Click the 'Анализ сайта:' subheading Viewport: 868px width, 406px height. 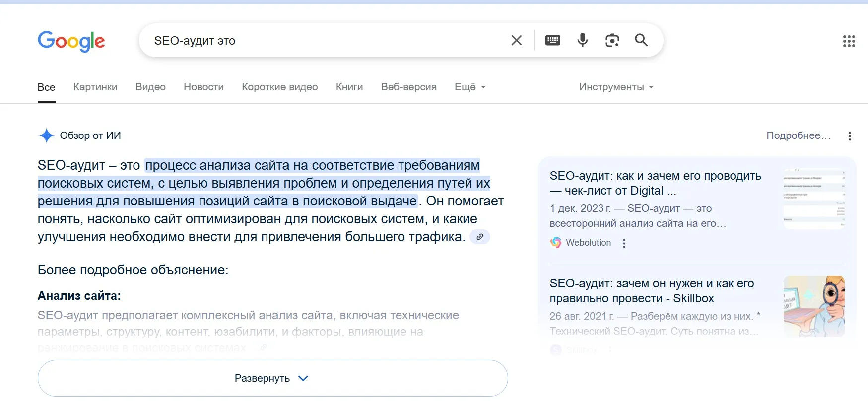(79, 296)
